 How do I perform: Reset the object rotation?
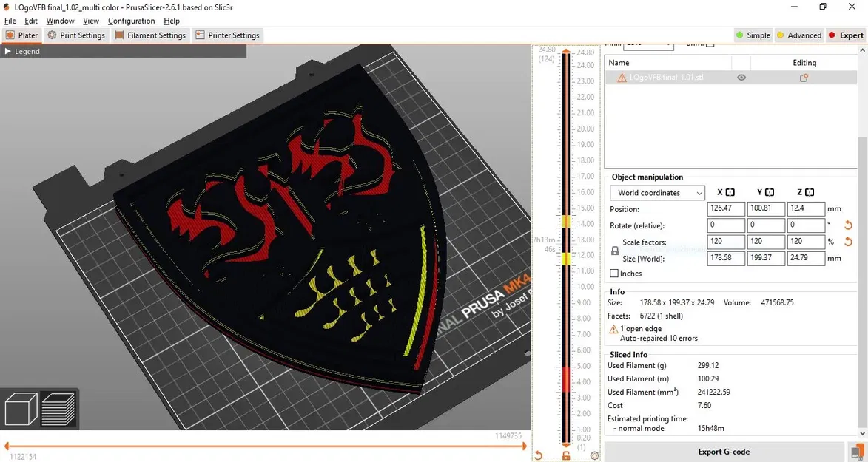848,225
